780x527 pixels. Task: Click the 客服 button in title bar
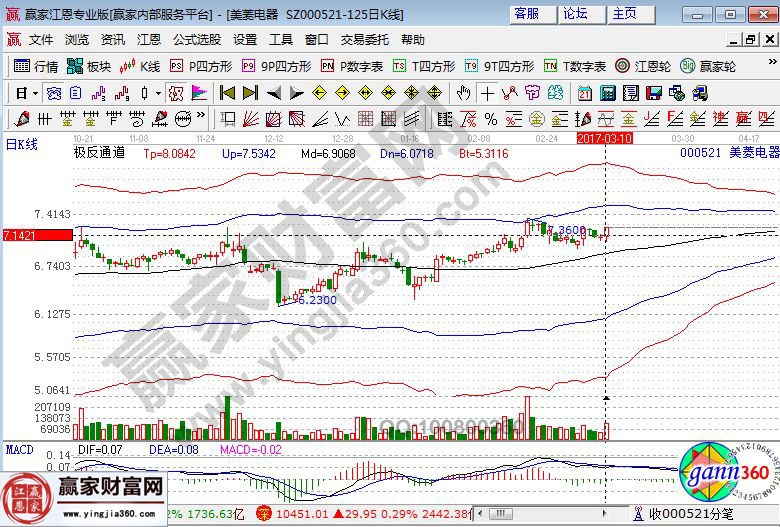click(x=526, y=14)
